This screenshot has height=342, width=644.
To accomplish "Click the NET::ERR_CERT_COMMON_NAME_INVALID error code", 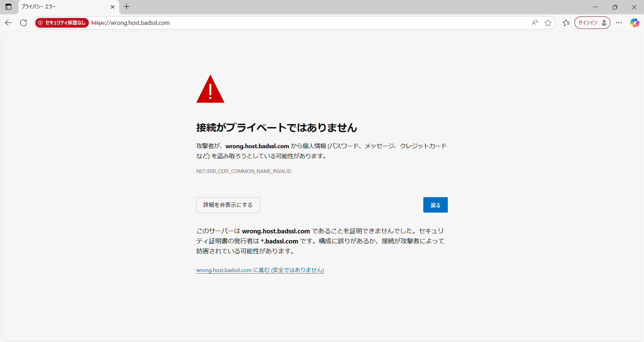I will 244,171.
